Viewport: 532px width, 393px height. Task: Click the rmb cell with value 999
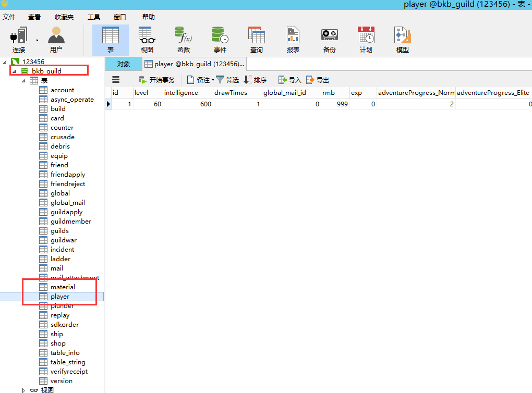pos(334,104)
